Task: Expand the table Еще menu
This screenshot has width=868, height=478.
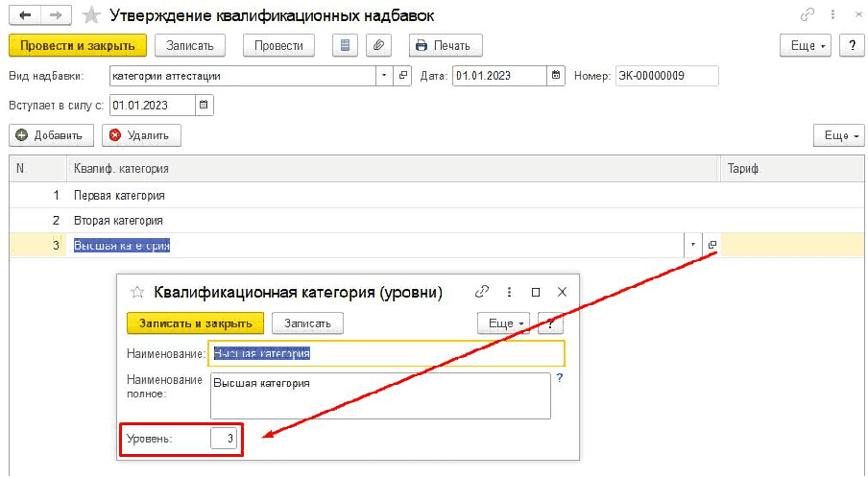Action: tap(838, 135)
